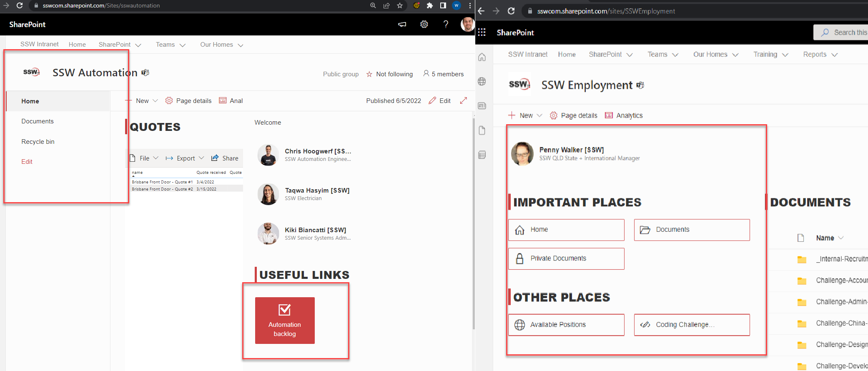
Task: Open the Export dropdown in Quotes
Action: coord(185,158)
